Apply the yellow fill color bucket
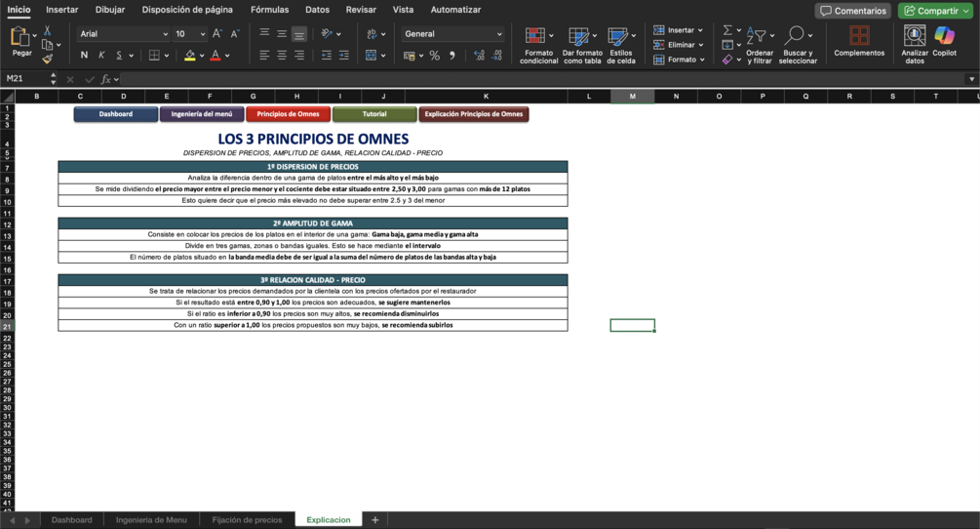This screenshot has width=980, height=529. pyautogui.click(x=190, y=55)
